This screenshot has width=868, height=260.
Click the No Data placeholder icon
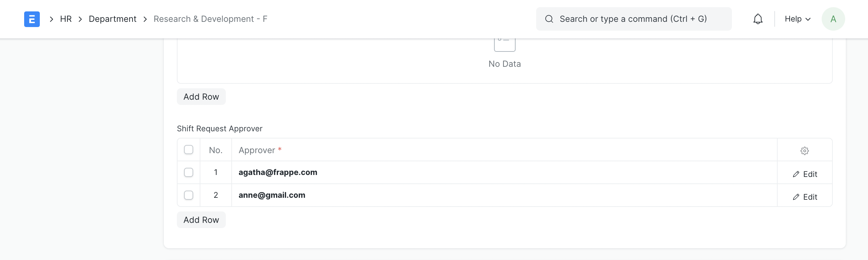point(504,44)
